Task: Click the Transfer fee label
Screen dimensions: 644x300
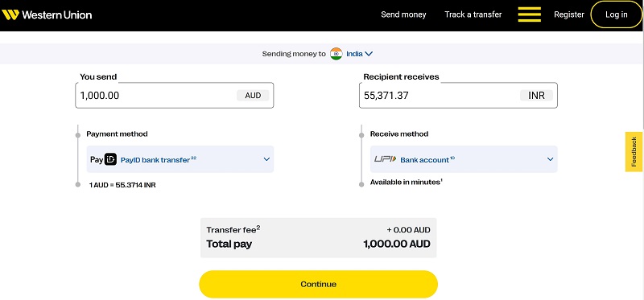Action: pos(233,229)
